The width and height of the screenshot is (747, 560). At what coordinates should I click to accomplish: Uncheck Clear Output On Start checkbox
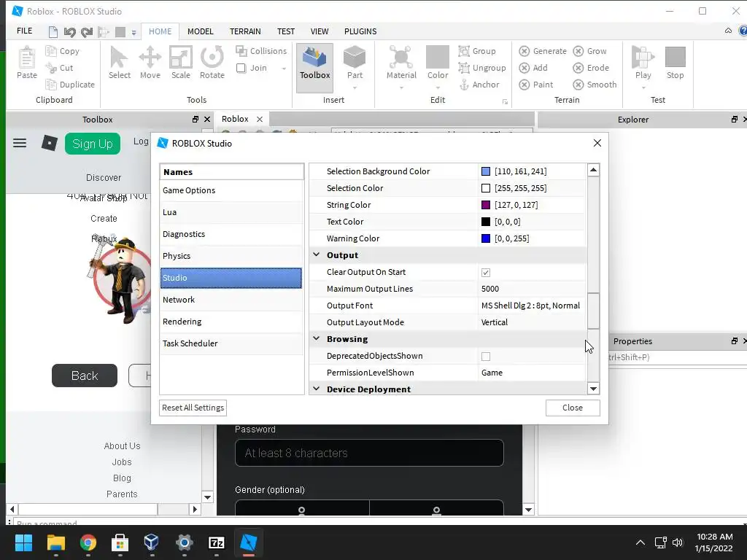[x=485, y=273]
